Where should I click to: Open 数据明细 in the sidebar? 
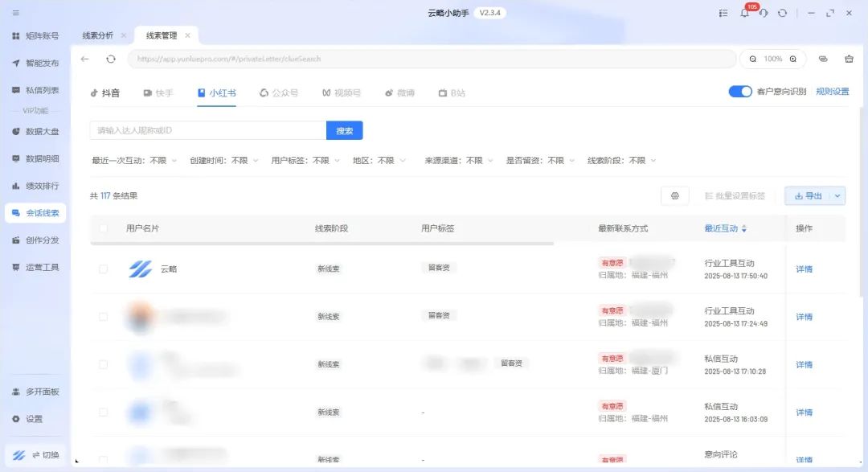tap(35, 159)
